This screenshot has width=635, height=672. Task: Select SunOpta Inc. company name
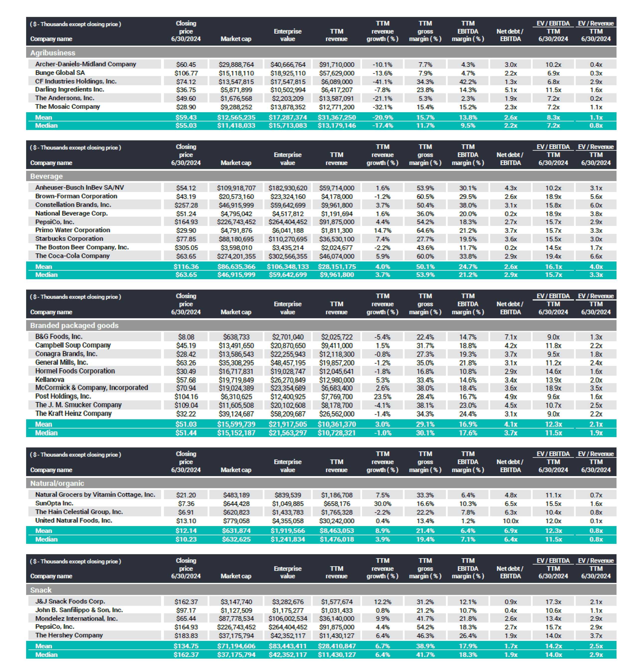(x=54, y=504)
